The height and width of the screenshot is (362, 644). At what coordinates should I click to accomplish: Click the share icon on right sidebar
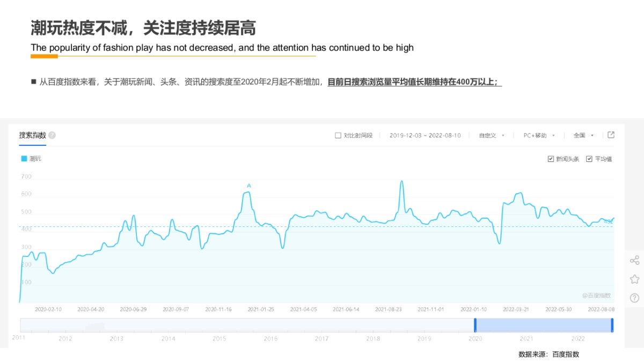click(x=634, y=260)
